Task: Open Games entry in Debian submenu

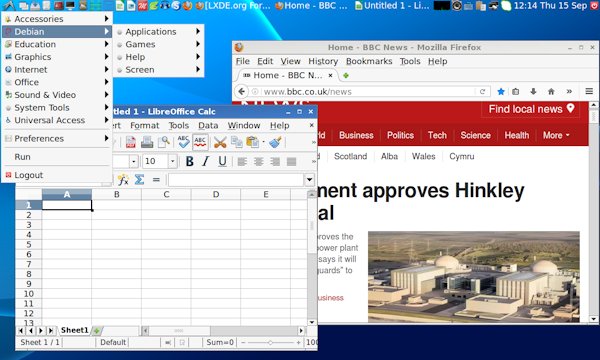Action: (x=158, y=44)
